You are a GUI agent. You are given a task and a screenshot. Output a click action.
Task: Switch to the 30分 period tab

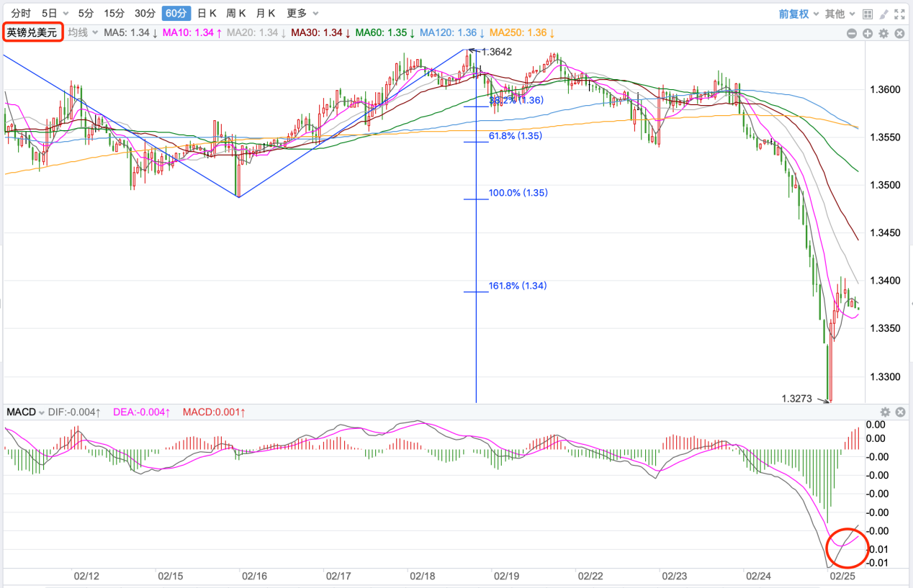pos(145,14)
